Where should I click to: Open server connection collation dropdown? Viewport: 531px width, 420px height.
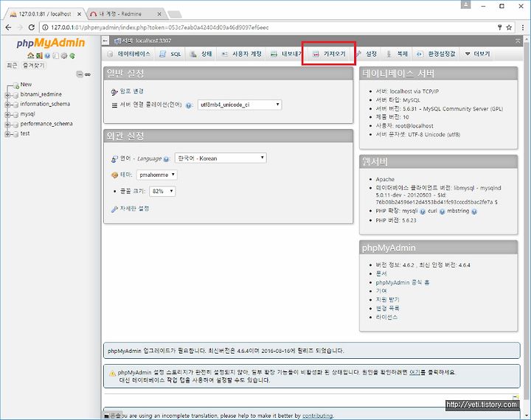click(x=240, y=105)
